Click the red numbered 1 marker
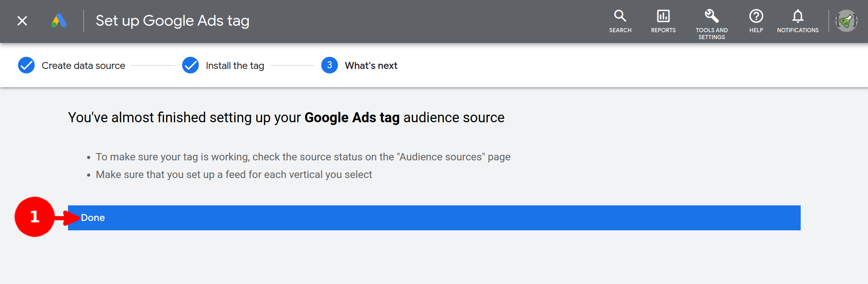868x284 pixels. (35, 217)
